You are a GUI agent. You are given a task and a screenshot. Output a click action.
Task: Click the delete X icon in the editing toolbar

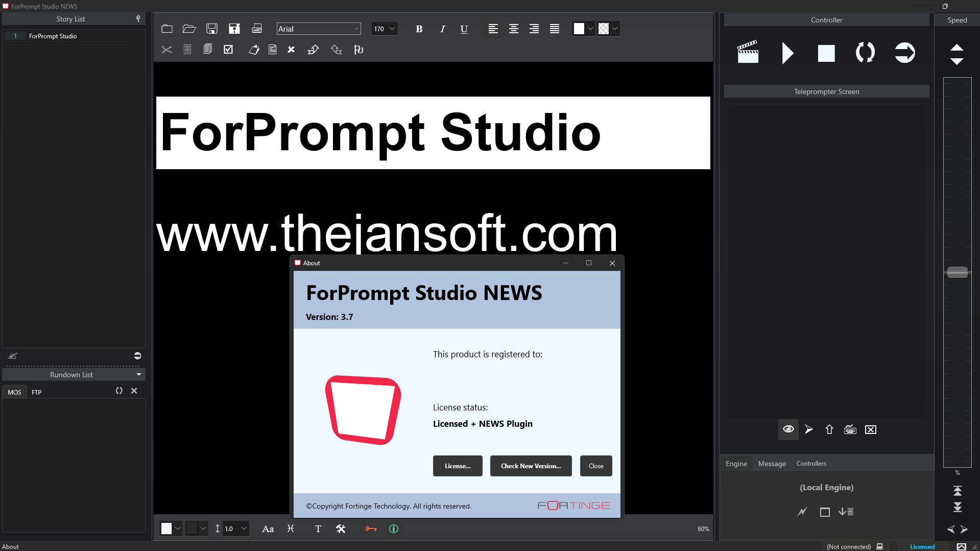click(x=291, y=50)
